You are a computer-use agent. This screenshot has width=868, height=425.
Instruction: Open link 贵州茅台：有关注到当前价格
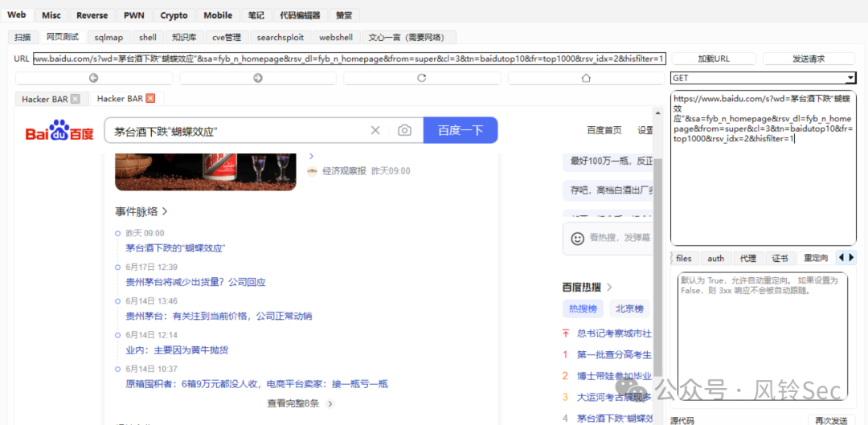pos(219,317)
